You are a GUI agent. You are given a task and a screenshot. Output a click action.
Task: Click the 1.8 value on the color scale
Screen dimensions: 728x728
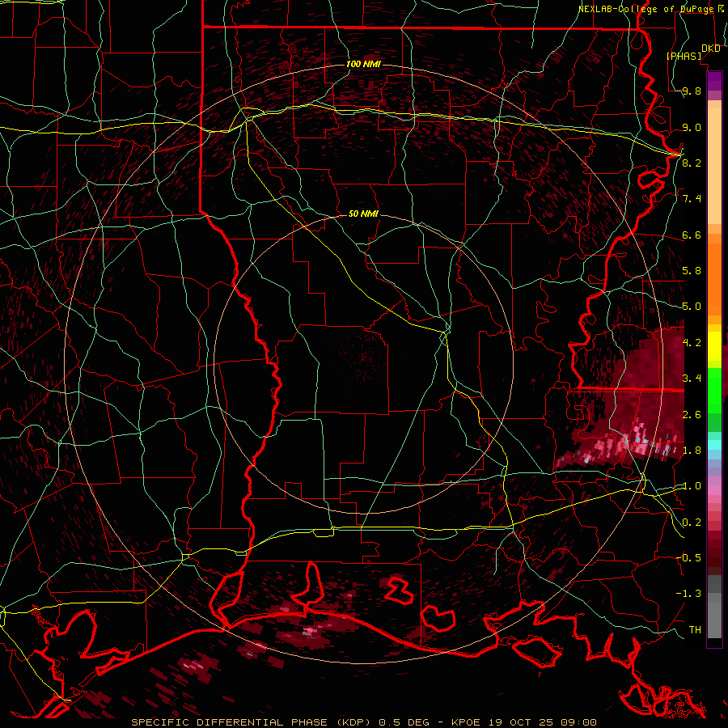tap(692, 450)
